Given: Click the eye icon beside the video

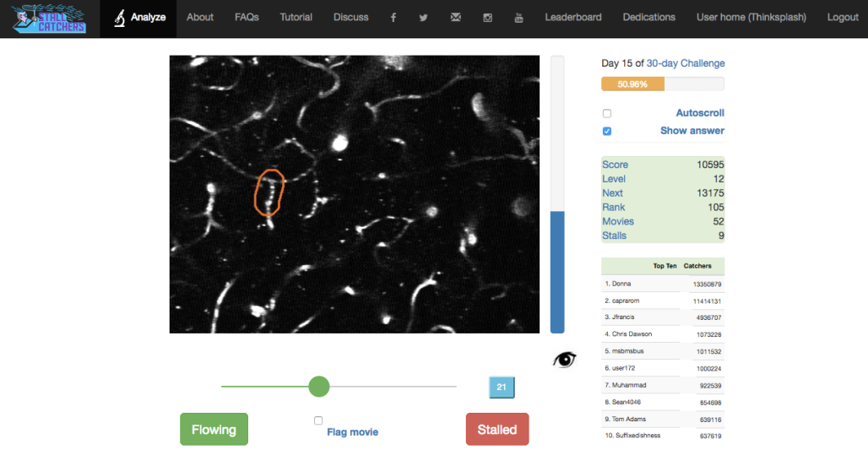Looking at the screenshot, I should 564,360.
